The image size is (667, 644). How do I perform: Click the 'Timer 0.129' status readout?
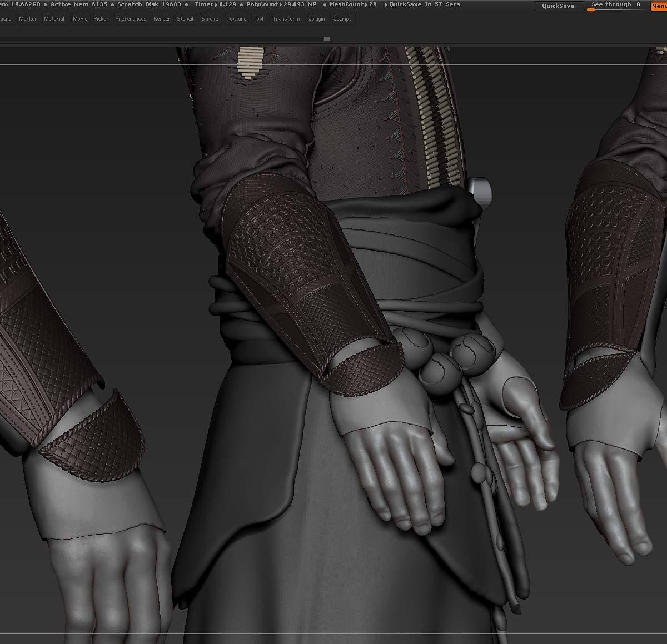pos(215,4)
